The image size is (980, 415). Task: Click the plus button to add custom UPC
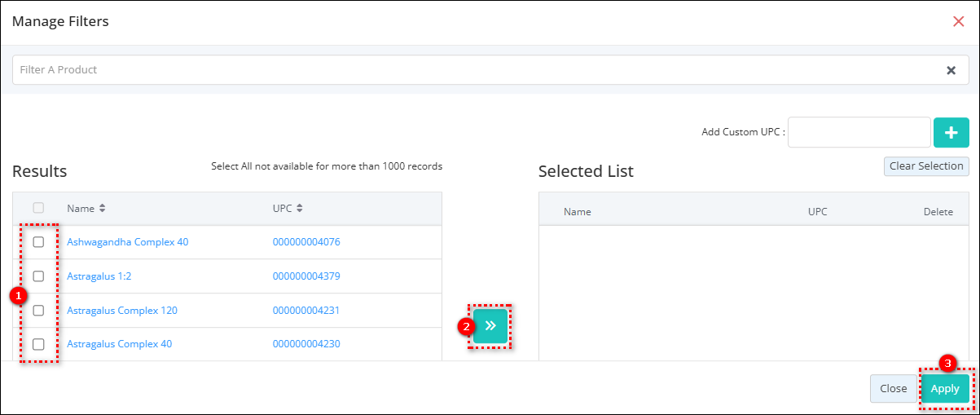(951, 132)
